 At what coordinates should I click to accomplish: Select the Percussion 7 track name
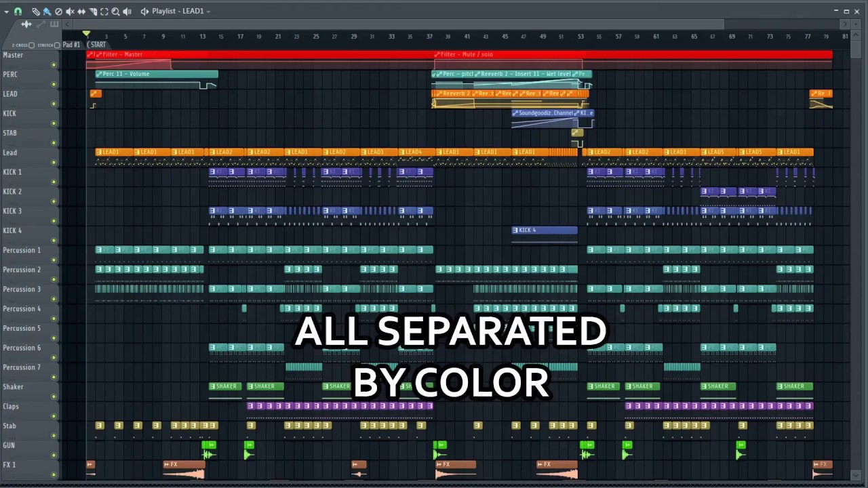point(22,367)
